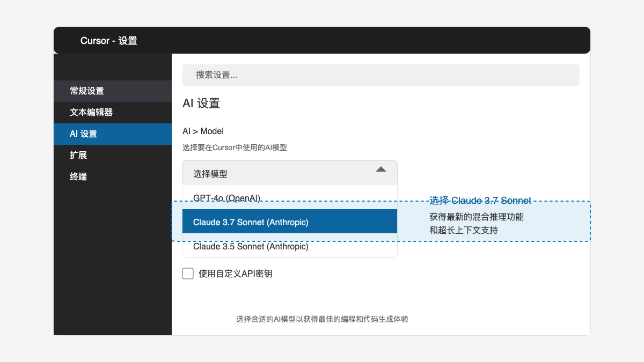The image size is (644, 362).
Task: Select Claude 3.7 Sonnet (Anthropic) option
Action: pyautogui.click(x=290, y=221)
